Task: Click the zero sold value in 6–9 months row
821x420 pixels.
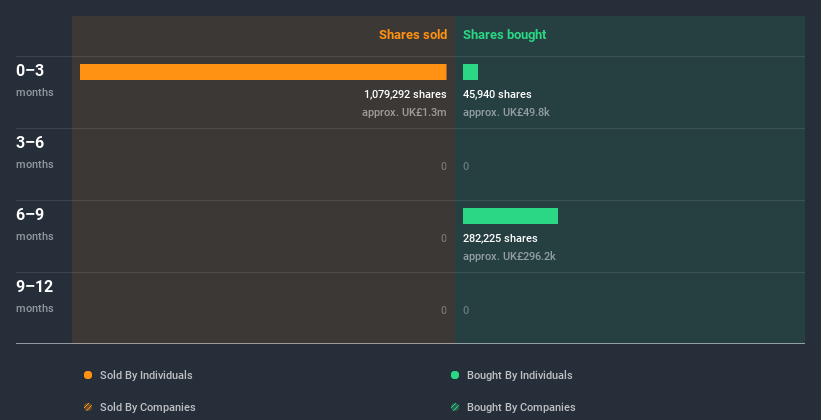Action: coord(444,238)
